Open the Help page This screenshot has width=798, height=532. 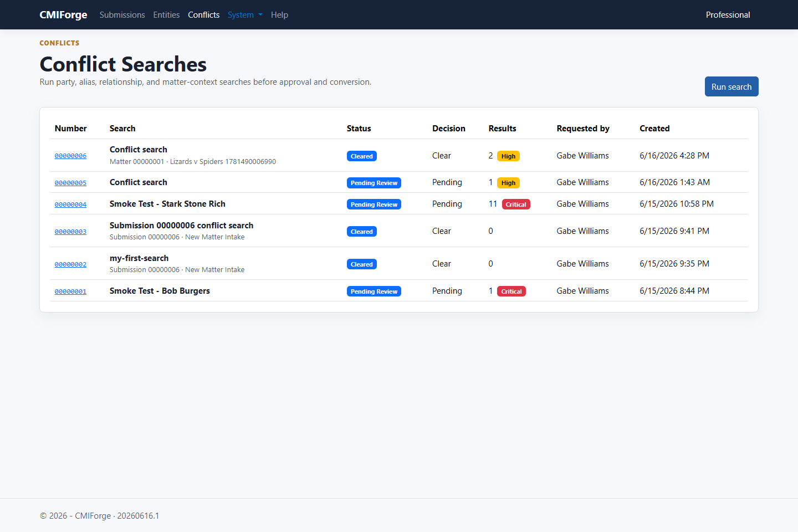[x=279, y=15]
